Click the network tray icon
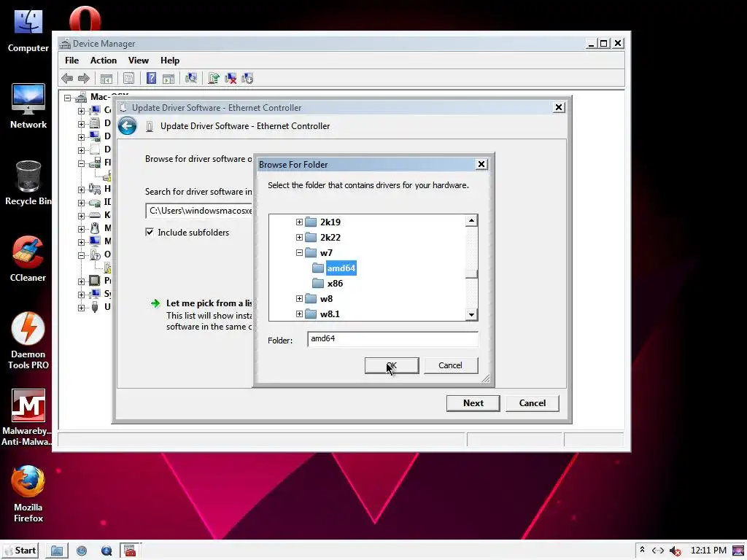 coord(658,551)
